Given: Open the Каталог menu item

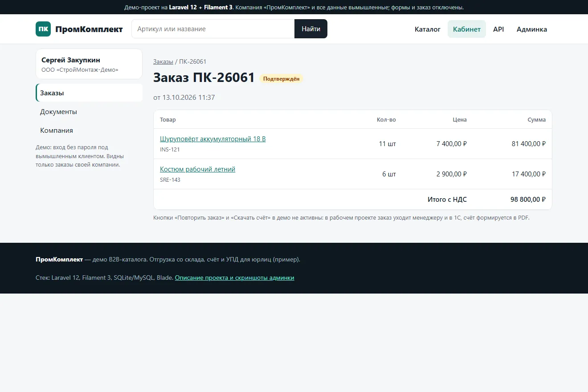Looking at the screenshot, I should point(428,29).
